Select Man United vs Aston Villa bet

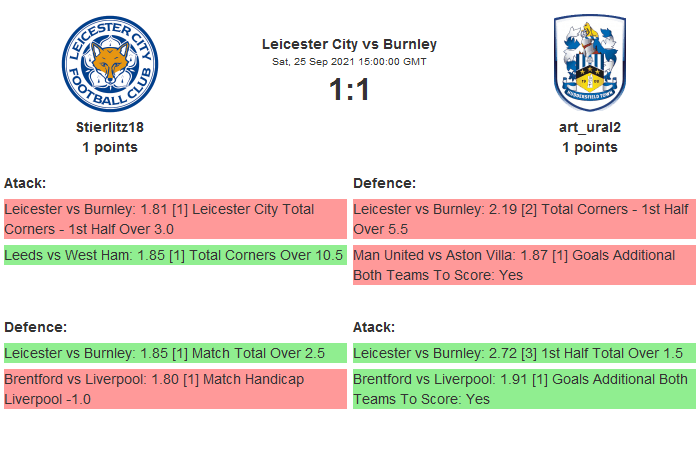524,265
